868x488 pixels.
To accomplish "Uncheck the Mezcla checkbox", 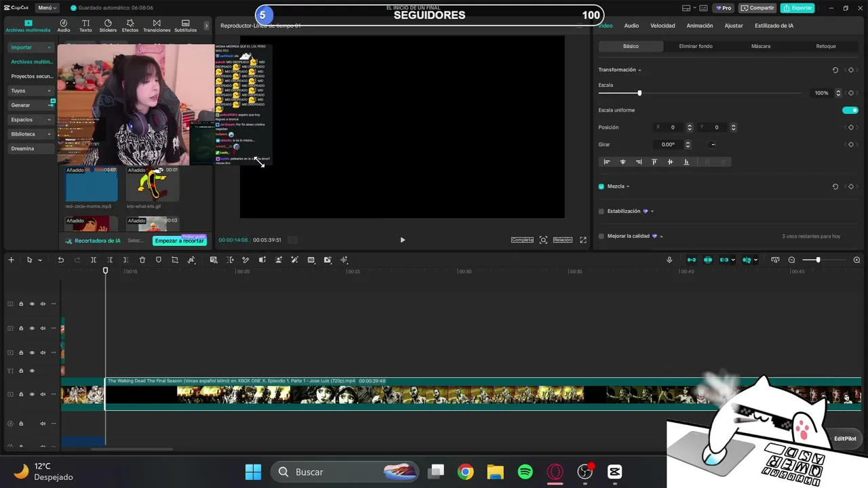I will point(601,186).
